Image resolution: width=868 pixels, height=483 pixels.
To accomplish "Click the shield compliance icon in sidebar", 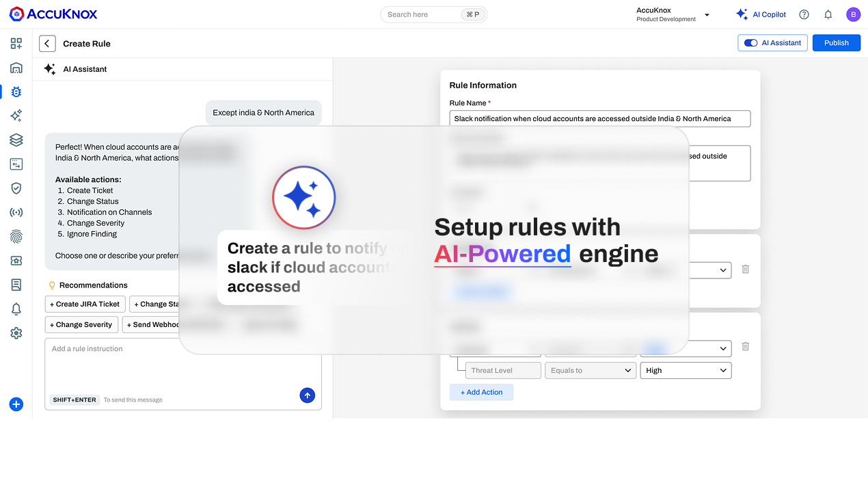I will click(16, 187).
